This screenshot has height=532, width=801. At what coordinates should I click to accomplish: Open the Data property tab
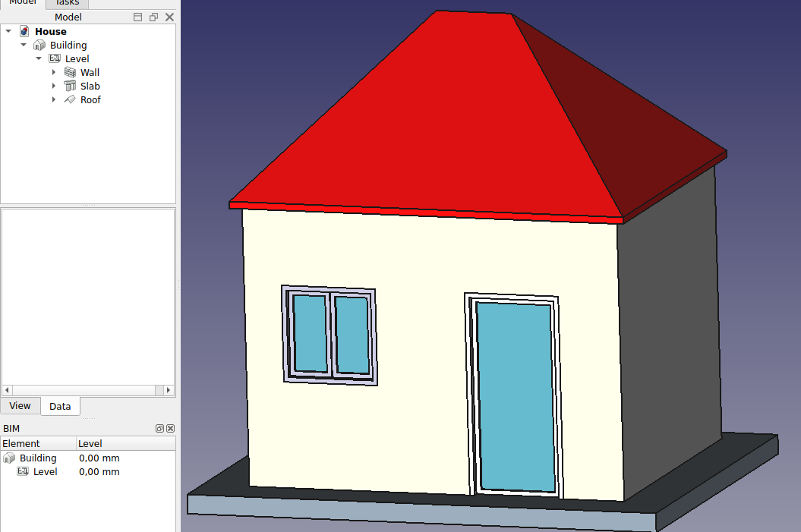click(x=60, y=407)
